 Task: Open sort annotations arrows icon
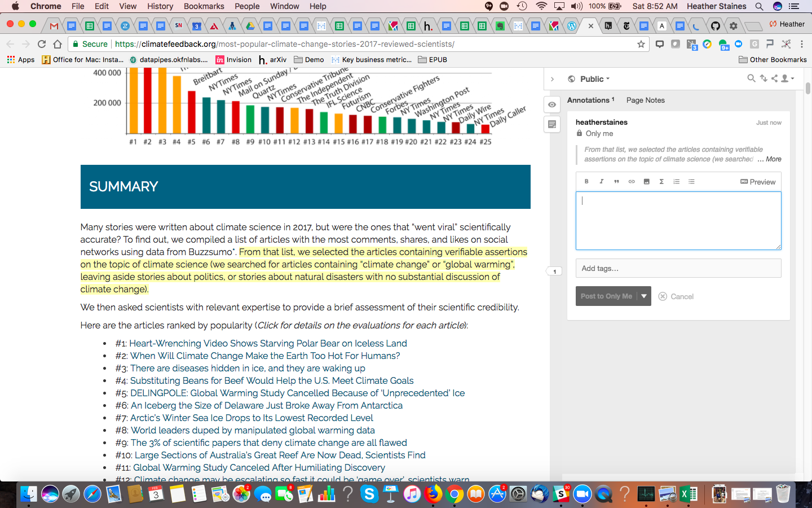pos(764,78)
